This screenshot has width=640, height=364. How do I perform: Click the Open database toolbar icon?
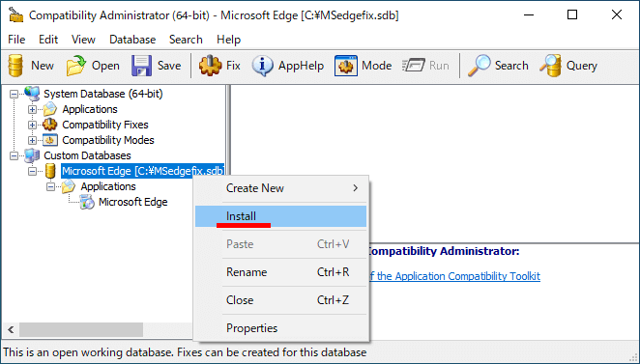click(x=76, y=66)
